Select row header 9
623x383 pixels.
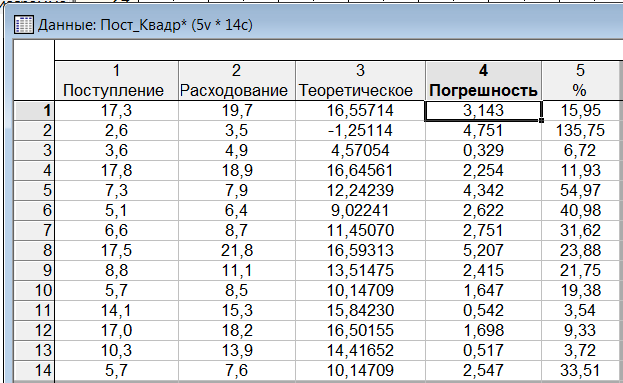click(x=34, y=271)
